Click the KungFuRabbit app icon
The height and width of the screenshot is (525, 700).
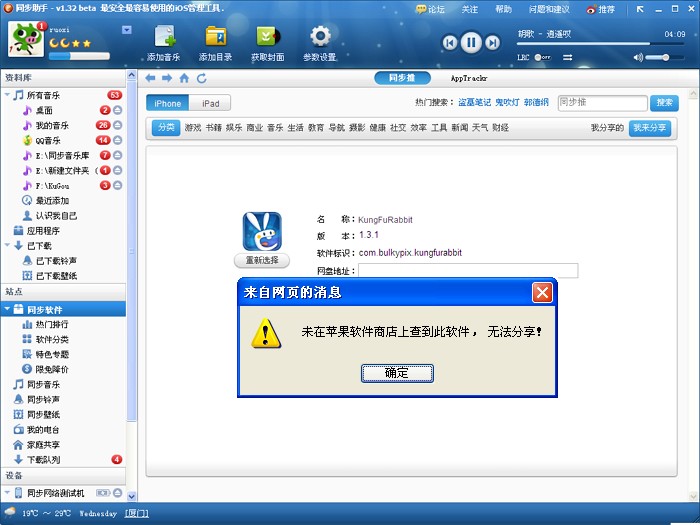point(262,231)
